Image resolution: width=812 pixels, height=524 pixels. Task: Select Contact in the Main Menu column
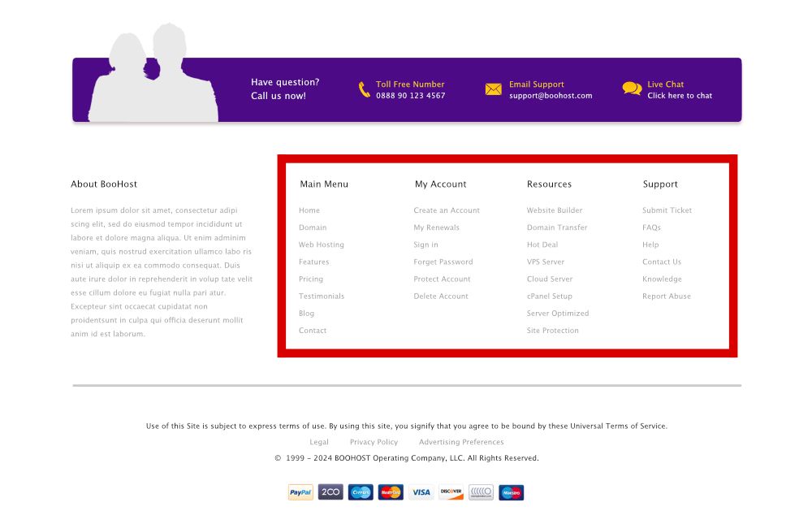point(313,330)
